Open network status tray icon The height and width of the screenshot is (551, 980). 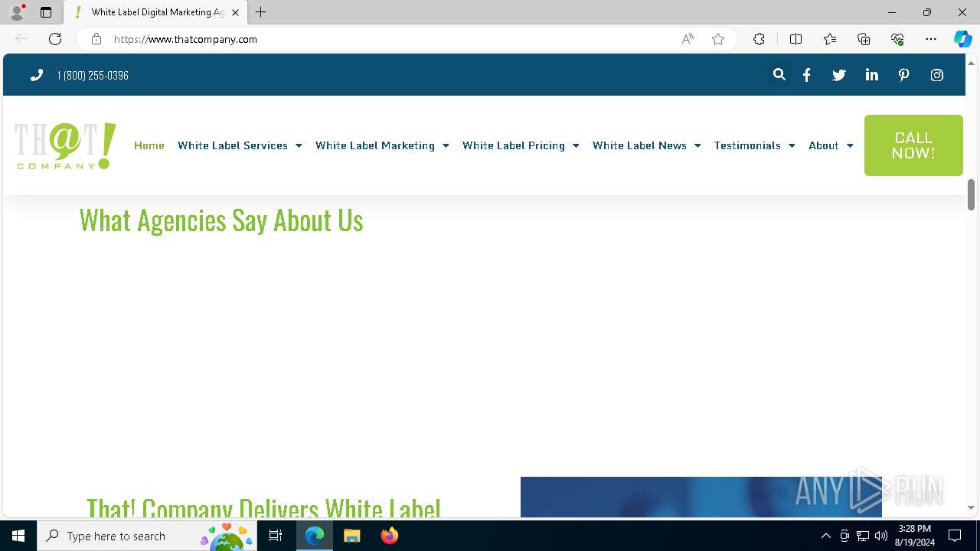click(863, 536)
